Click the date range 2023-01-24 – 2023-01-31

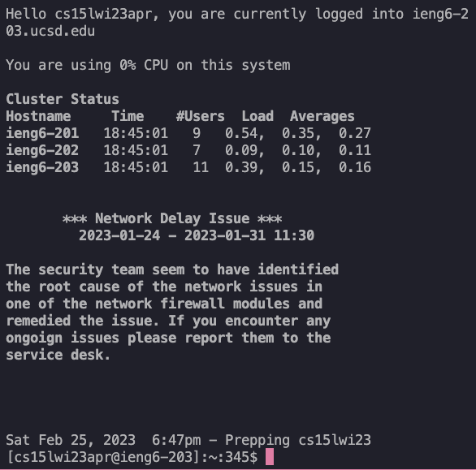click(x=172, y=235)
